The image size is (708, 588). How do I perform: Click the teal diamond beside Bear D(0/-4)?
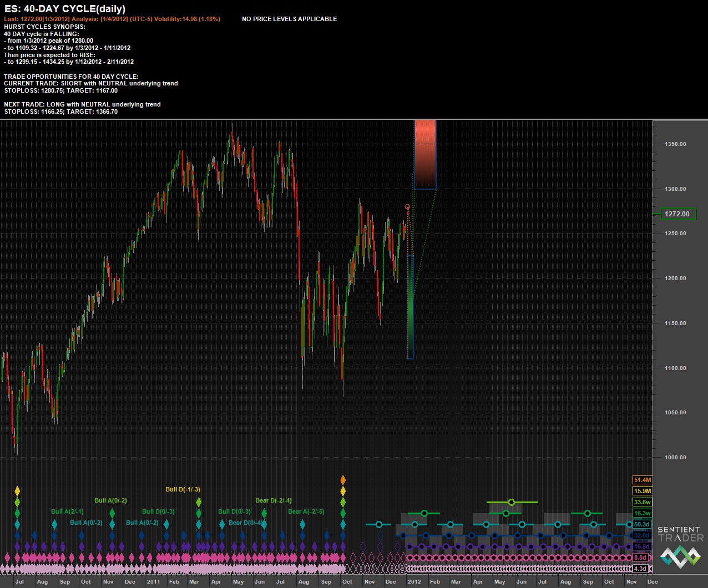222,523
